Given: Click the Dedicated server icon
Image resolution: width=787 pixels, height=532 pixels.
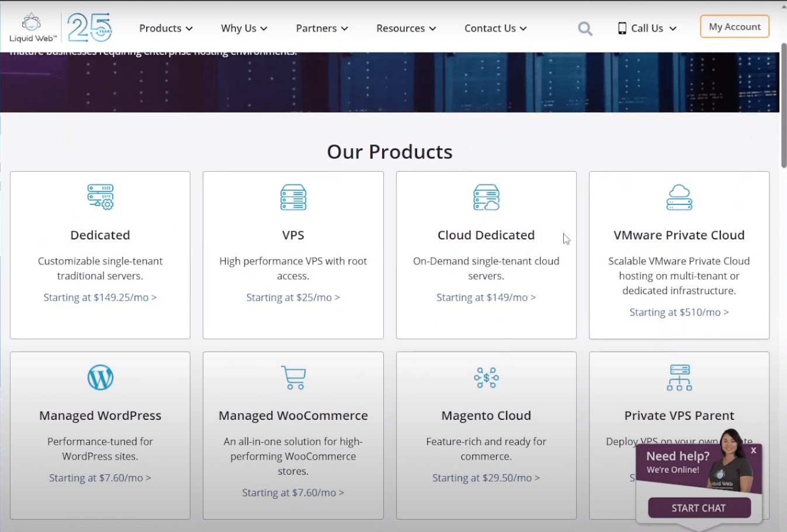Looking at the screenshot, I should [x=100, y=197].
